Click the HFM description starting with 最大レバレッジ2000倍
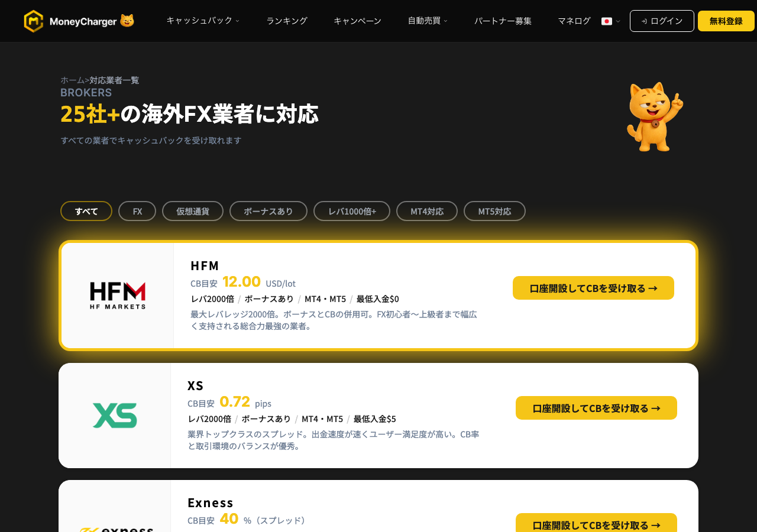Screen dimensions: 757x532 click(x=334, y=320)
